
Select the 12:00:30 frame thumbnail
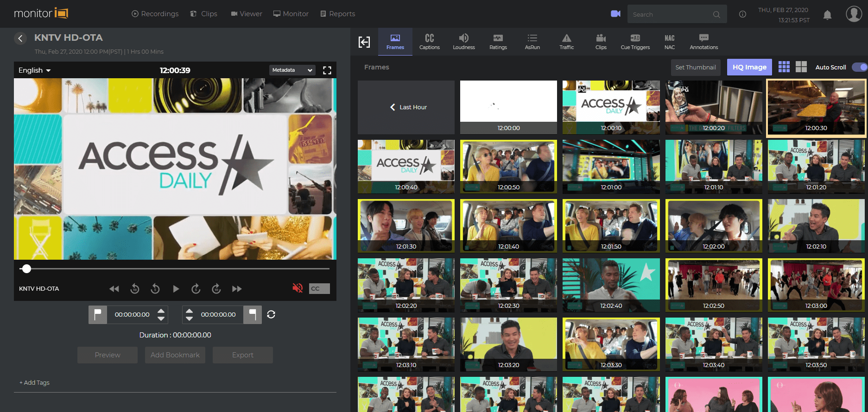point(816,108)
